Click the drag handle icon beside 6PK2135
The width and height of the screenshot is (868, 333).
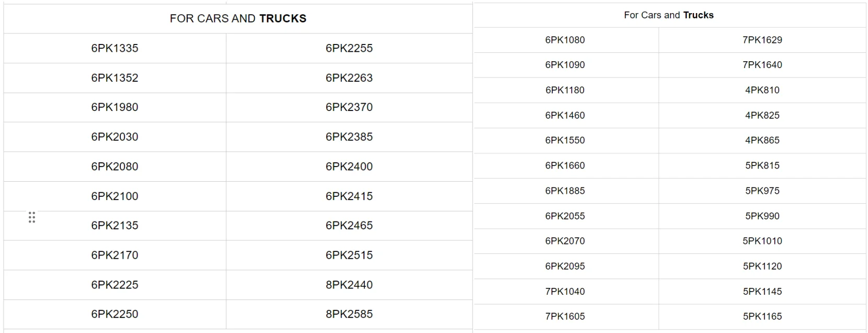point(32,217)
